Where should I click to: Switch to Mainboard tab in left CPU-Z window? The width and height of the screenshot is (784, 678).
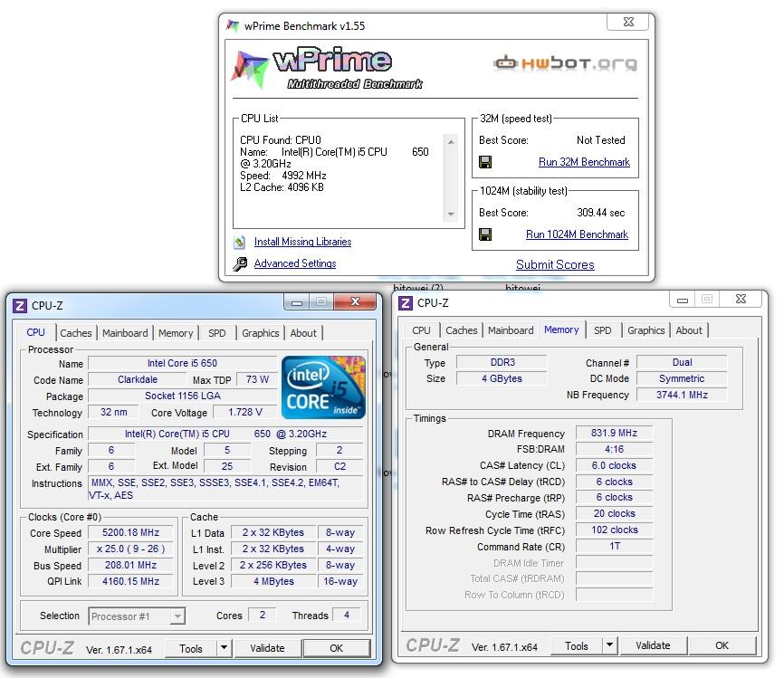point(125,333)
